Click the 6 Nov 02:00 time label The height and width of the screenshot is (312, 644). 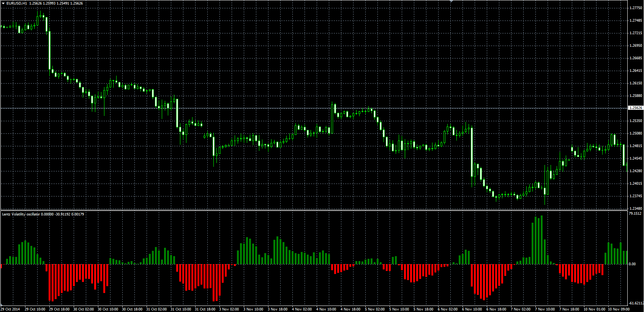(x=448, y=309)
